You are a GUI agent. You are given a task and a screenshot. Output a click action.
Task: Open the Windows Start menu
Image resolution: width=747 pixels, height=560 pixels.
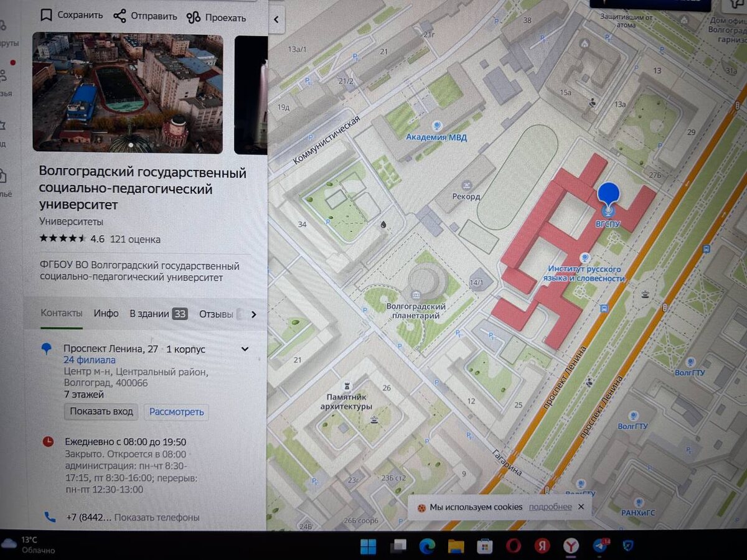(x=368, y=546)
